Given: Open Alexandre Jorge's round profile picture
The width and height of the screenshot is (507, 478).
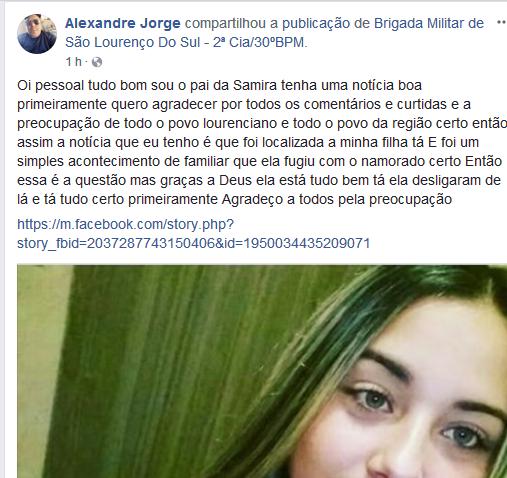Looking at the screenshot, I should (x=37, y=34).
